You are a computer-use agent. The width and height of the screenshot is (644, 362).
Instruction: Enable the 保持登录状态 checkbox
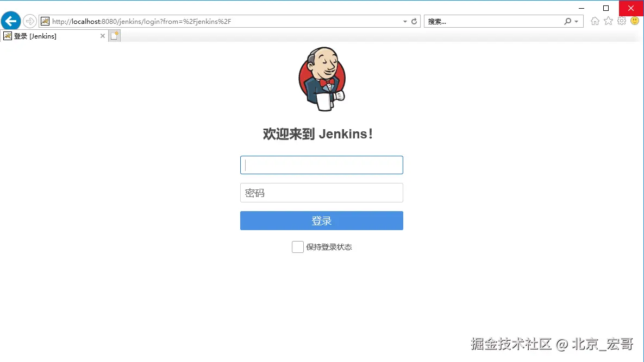298,247
